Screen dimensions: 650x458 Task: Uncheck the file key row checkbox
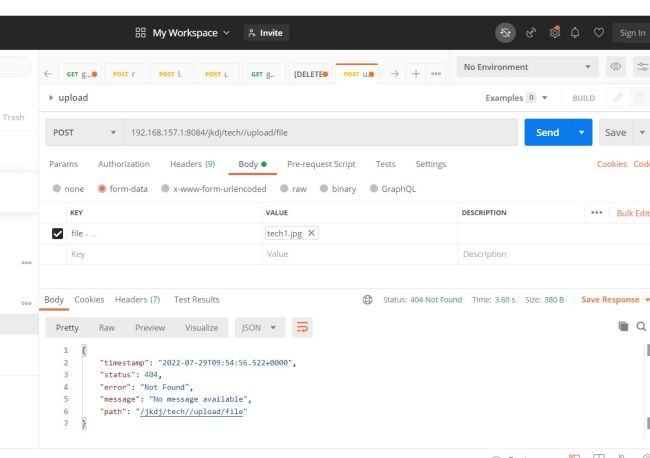58,233
